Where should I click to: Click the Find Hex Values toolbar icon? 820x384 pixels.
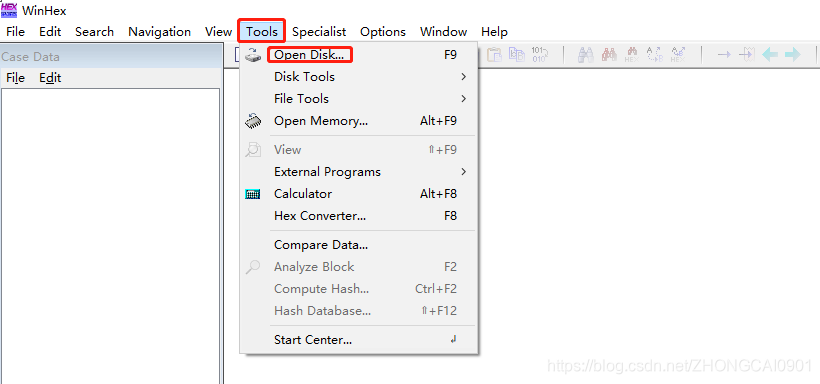[632, 54]
